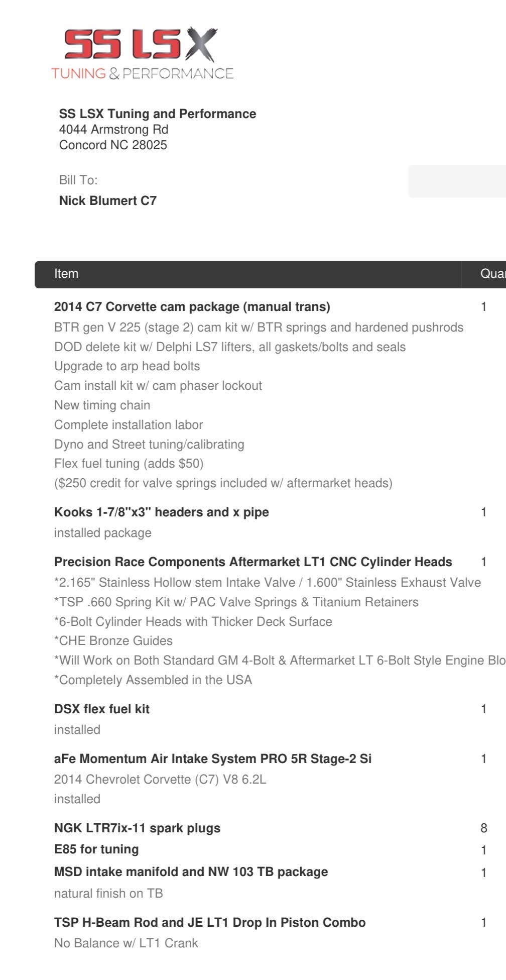This screenshot has width=506, height=980.
Task: Select TSP H-Beam Rod and JE Piston Combo
Action: [210, 922]
